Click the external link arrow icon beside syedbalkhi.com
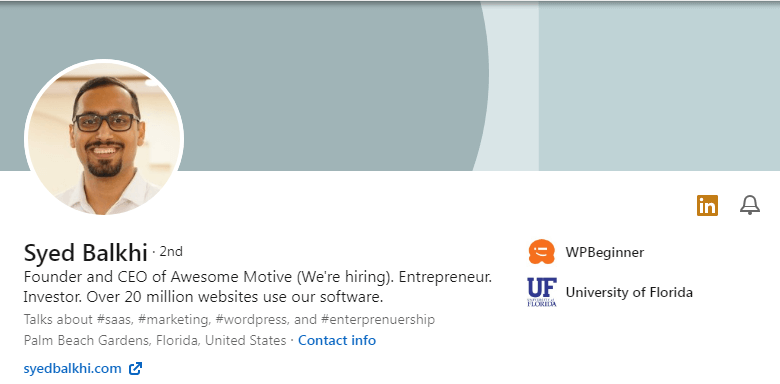The width and height of the screenshot is (780, 384). [x=135, y=369]
